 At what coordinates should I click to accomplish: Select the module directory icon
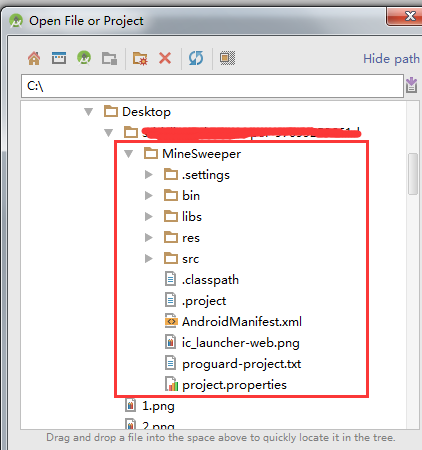(x=109, y=58)
